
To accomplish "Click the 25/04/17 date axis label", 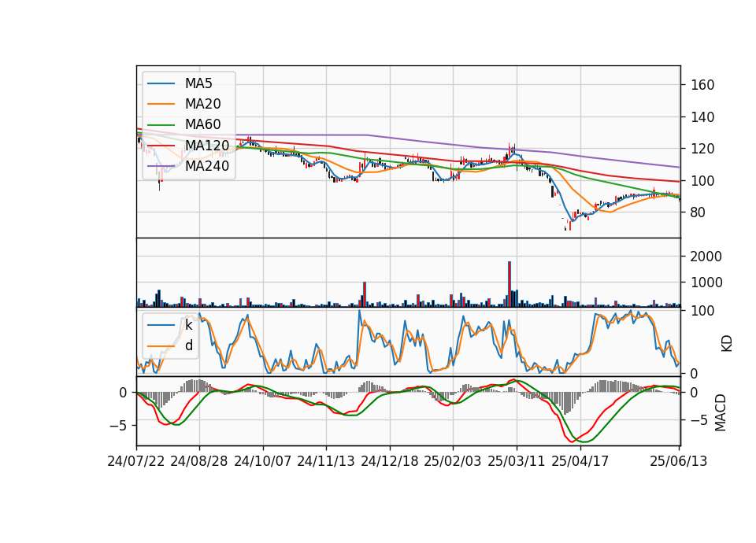I will (x=580, y=461).
